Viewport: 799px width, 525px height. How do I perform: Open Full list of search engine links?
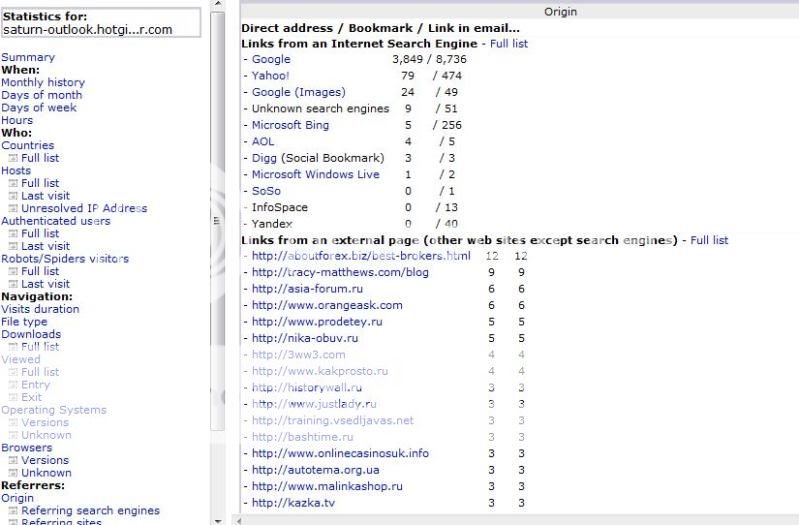509,44
